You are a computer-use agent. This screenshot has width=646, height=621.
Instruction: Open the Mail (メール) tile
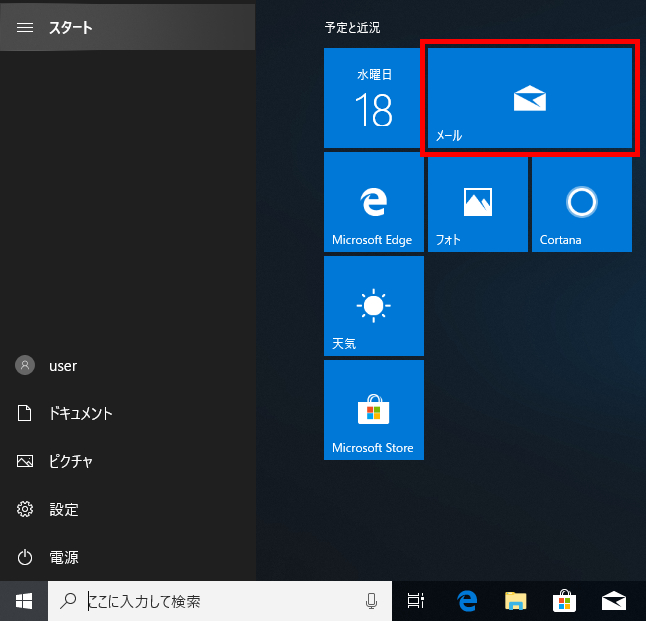click(x=530, y=98)
